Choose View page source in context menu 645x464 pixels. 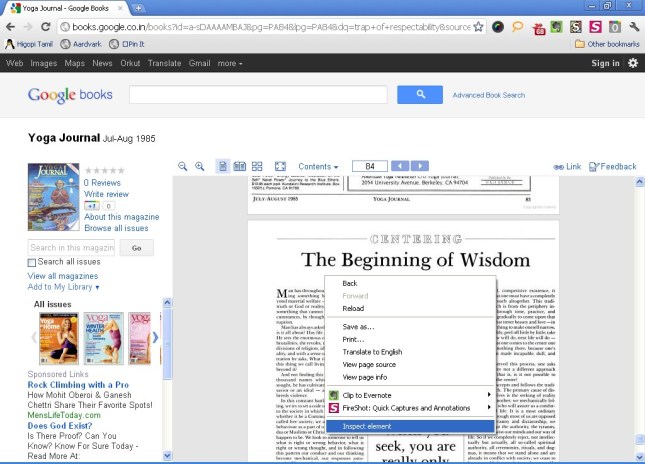point(371,363)
